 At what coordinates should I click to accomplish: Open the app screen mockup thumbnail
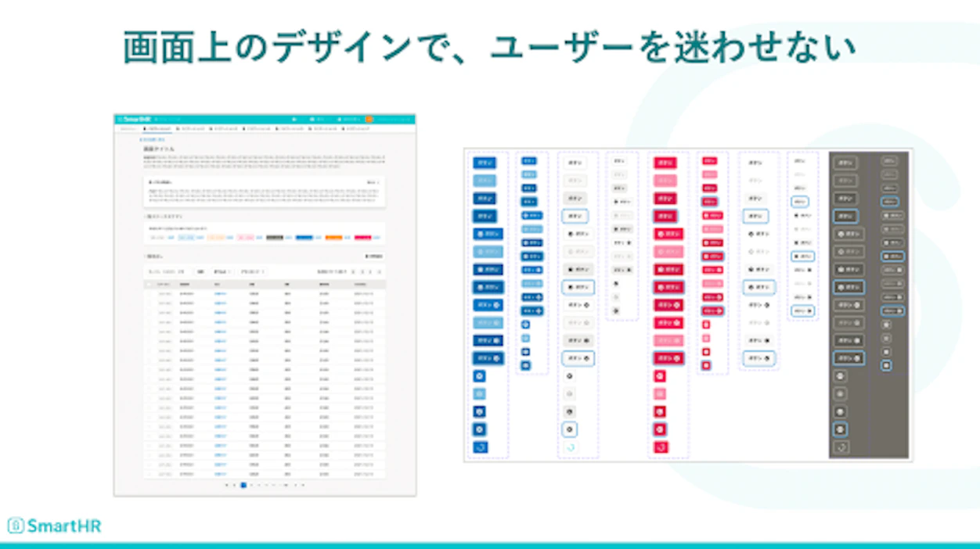pyautogui.click(x=265, y=305)
